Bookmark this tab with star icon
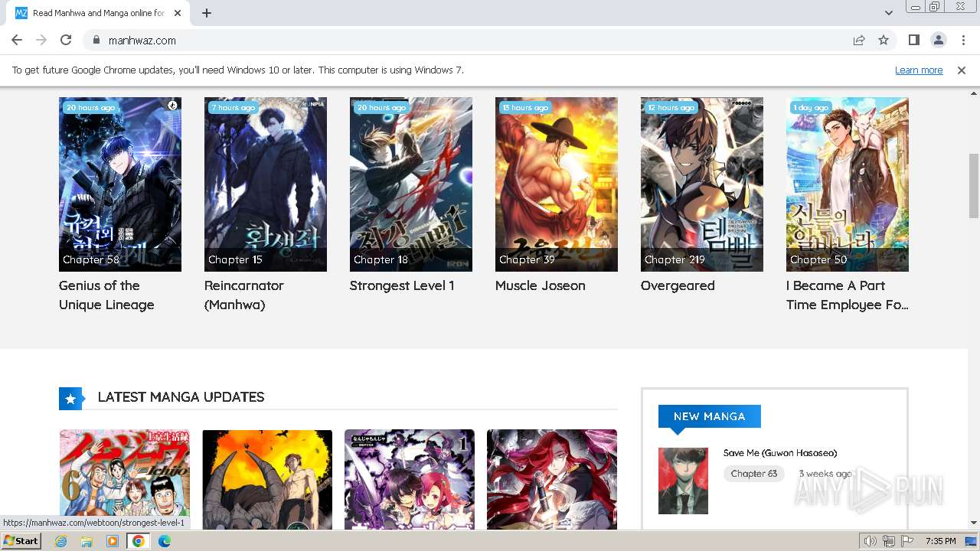Viewport: 980px width, 551px height. 884,40
